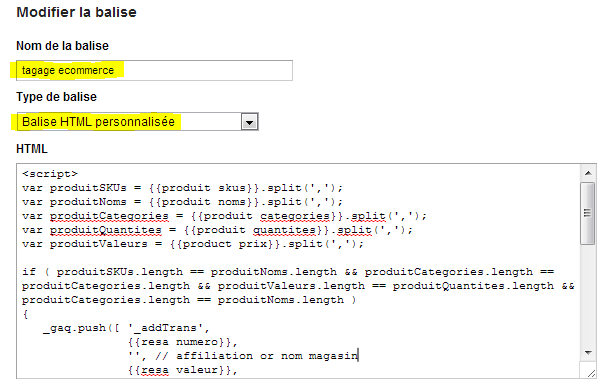Click the 'Nom de la balise' label
Image resolution: width=598 pixels, height=390 pixels.
(62, 46)
